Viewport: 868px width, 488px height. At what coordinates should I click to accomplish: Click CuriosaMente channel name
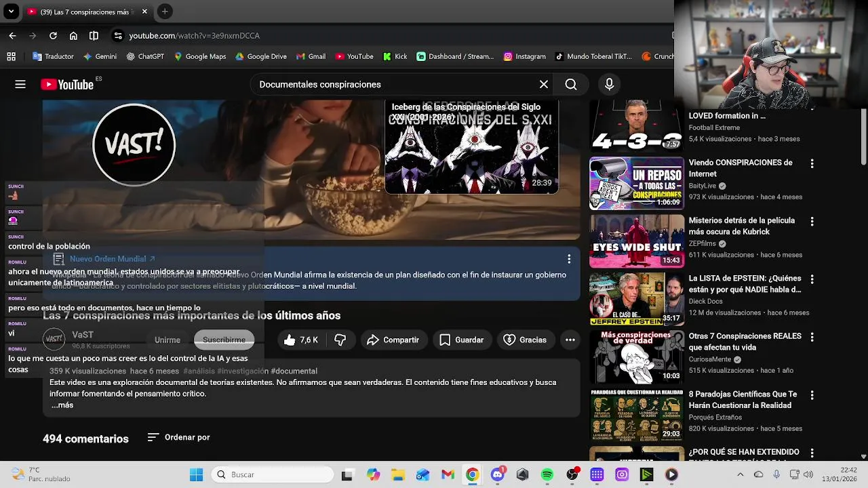(710, 359)
